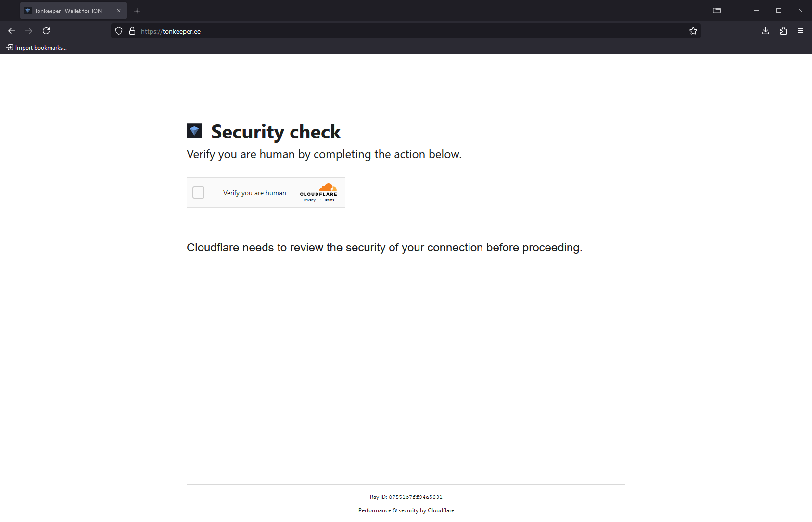Image resolution: width=812 pixels, height=522 pixels.
Task: Open the downloads panel
Action: pyautogui.click(x=766, y=31)
